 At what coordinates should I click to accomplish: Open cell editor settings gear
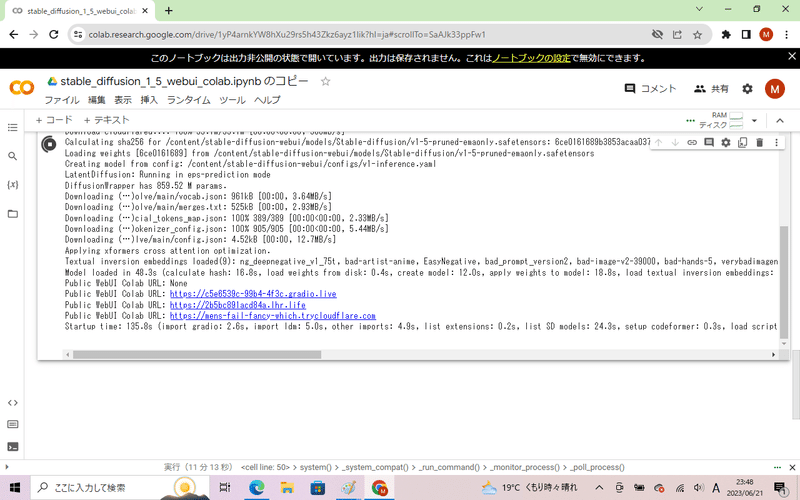[726, 142]
